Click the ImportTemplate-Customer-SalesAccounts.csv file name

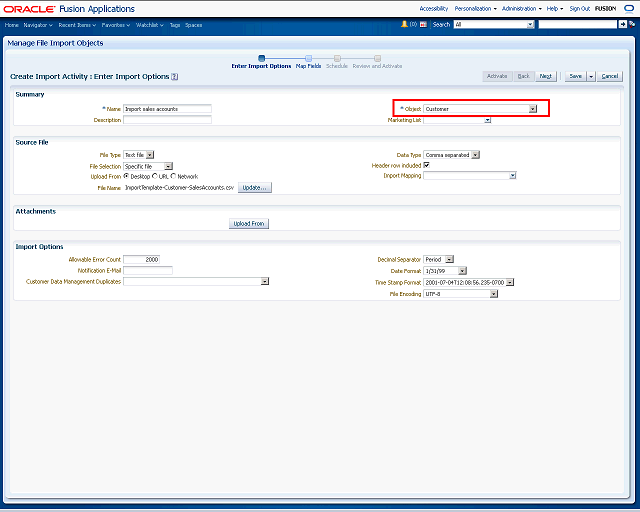pos(179,187)
